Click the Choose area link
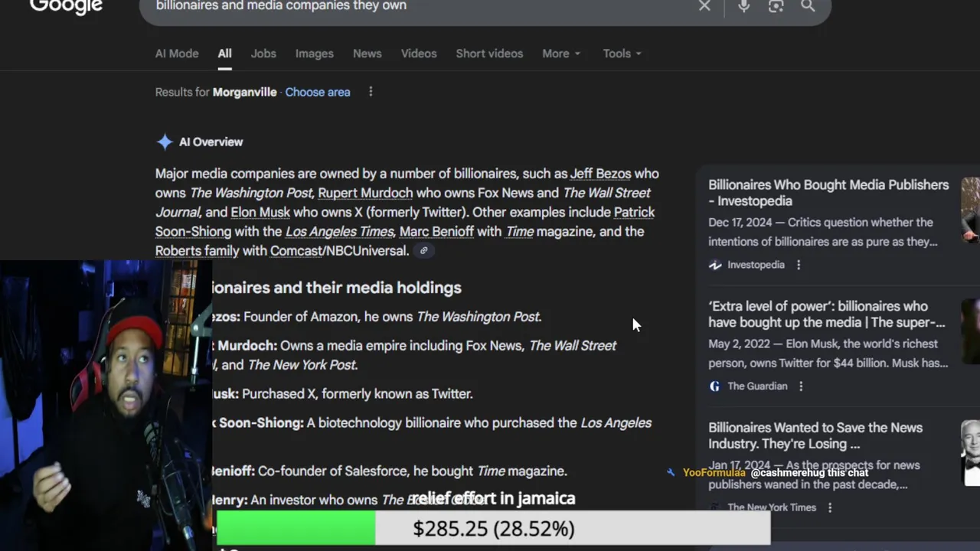The height and width of the screenshot is (551, 980). (x=318, y=92)
